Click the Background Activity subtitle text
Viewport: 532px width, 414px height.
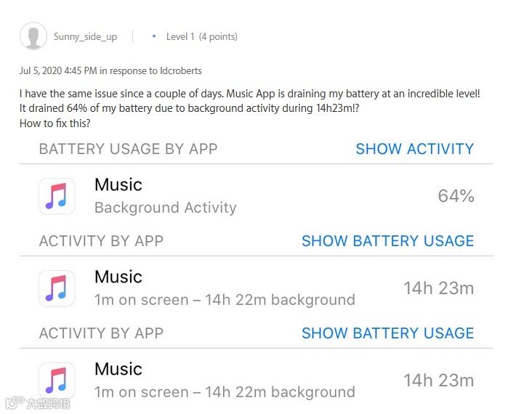(166, 208)
